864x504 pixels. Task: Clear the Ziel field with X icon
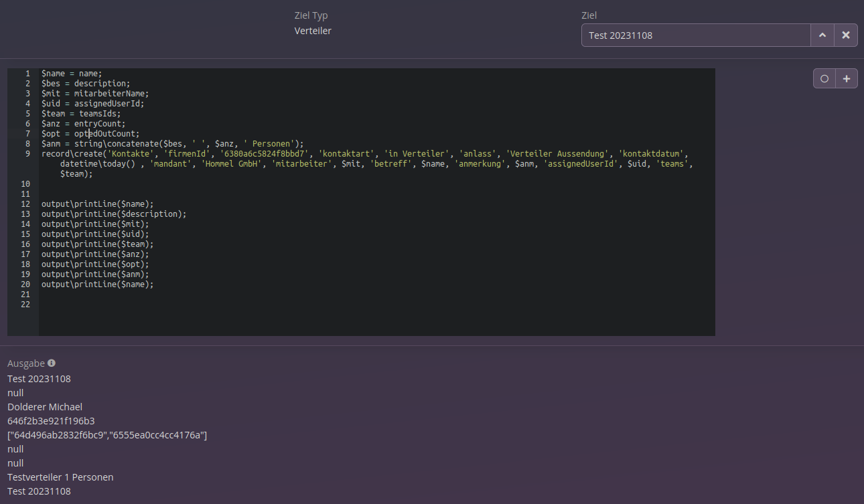point(846,35)
